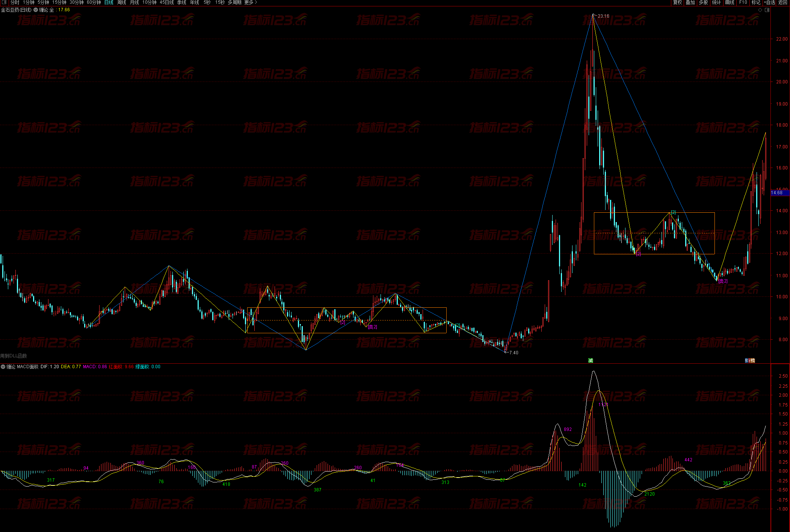Viewport: 790px width, 532px height.
Task: Select the 日线 daily period tab
Action: pyautogui.click(x=109, y=2)
